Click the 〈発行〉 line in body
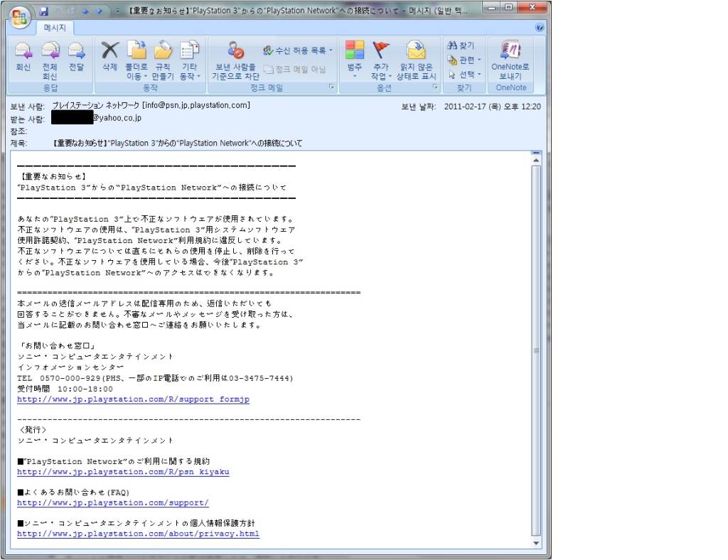 click(x=33, y=430)
